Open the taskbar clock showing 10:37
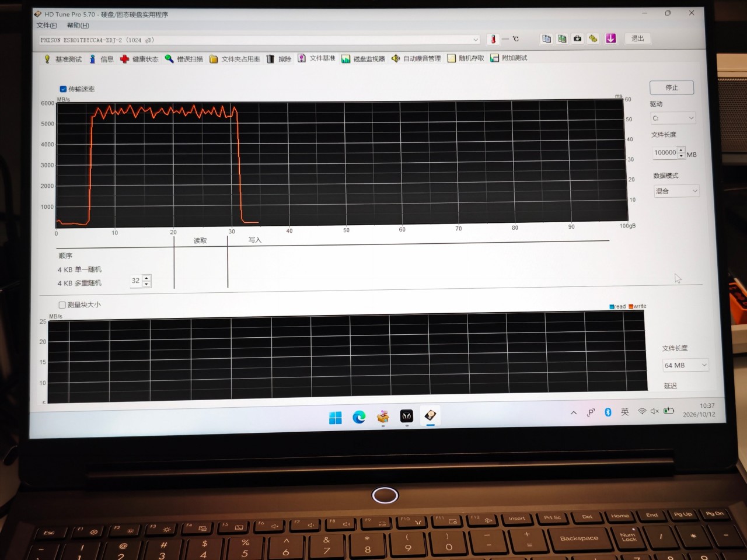 click(699, 410)
